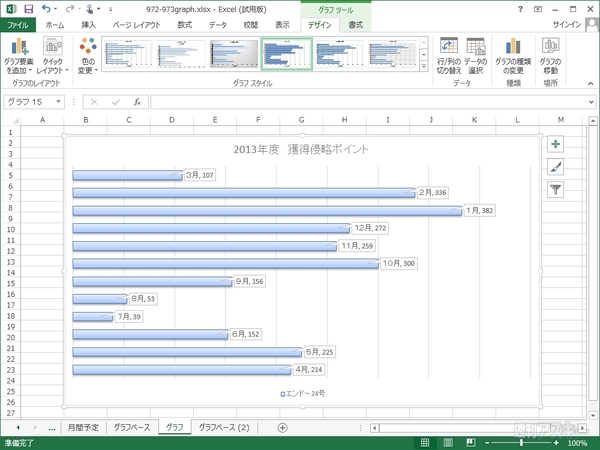Add a new sheet with plus icon
Viewport: 600px width, 450px height.
coord(282,428)
